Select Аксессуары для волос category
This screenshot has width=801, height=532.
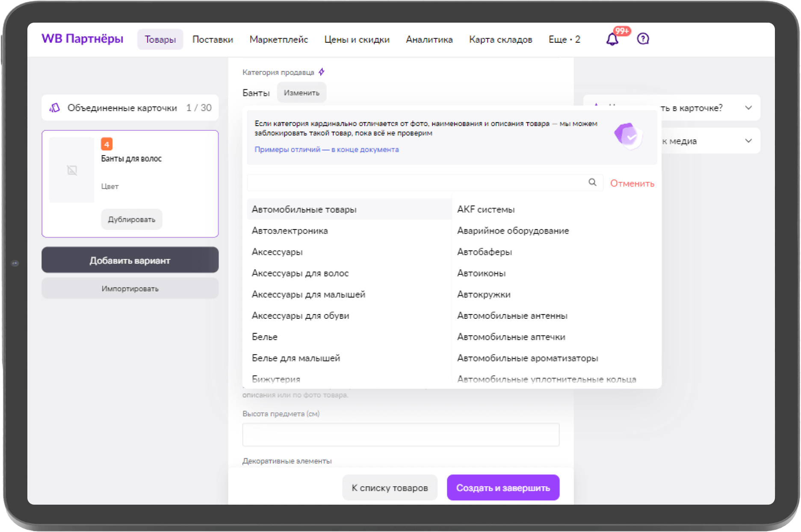click(x=300, y=273)
